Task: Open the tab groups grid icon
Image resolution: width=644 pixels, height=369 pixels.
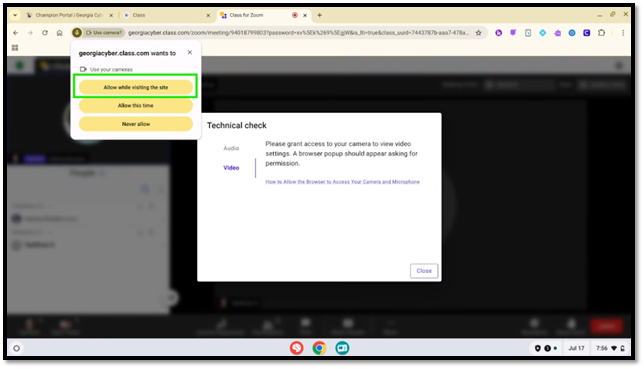Action: point(15,48)
